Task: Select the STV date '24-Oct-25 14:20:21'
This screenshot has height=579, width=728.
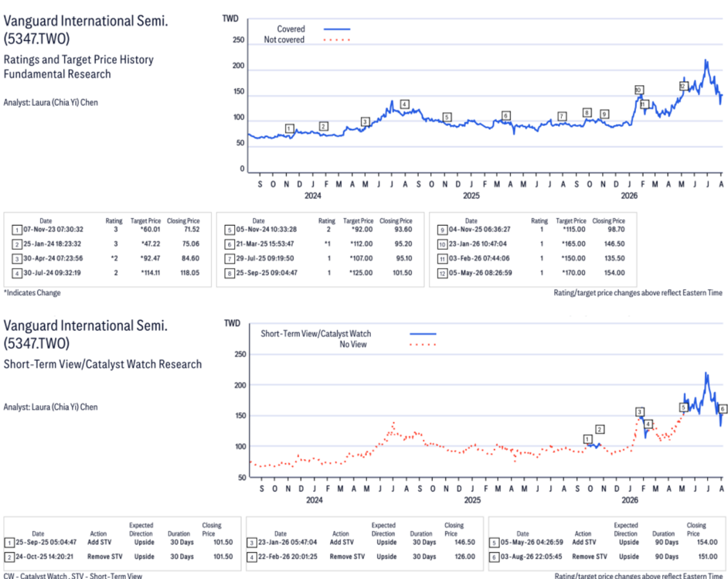Action: pyautogui.click(x=45, y=557)
